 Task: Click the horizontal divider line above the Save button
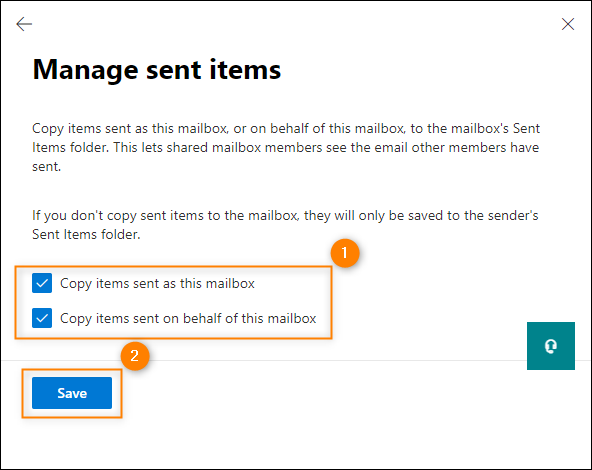264,361
